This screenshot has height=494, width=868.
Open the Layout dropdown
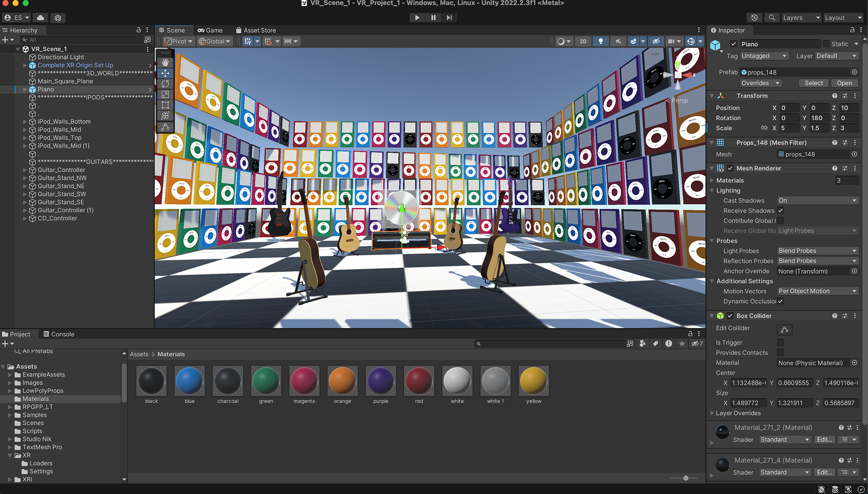[x=843, y=18]
